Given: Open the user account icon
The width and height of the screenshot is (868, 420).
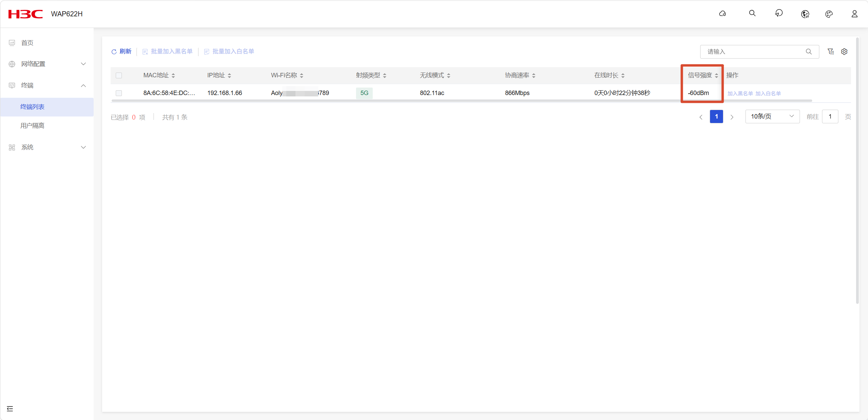Looking at the screenshot, I should (854, 14).
